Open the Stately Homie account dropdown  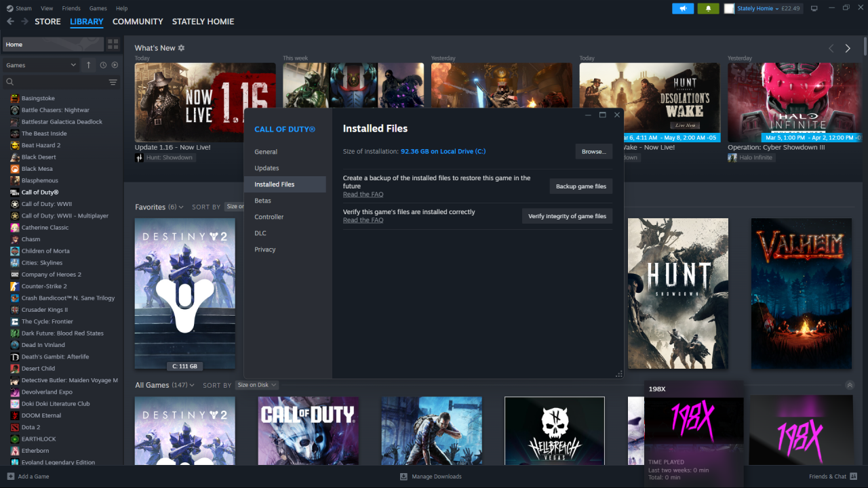758,8
